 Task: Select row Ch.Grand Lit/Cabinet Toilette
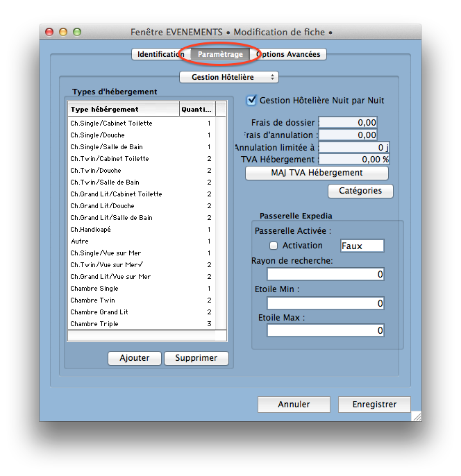coord(142,194)
